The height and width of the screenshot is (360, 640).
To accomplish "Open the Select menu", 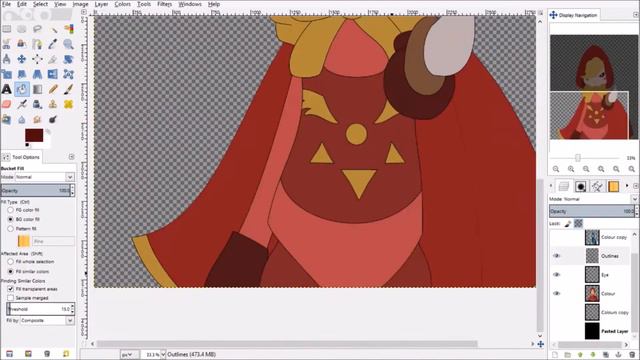I will point(40,4).
